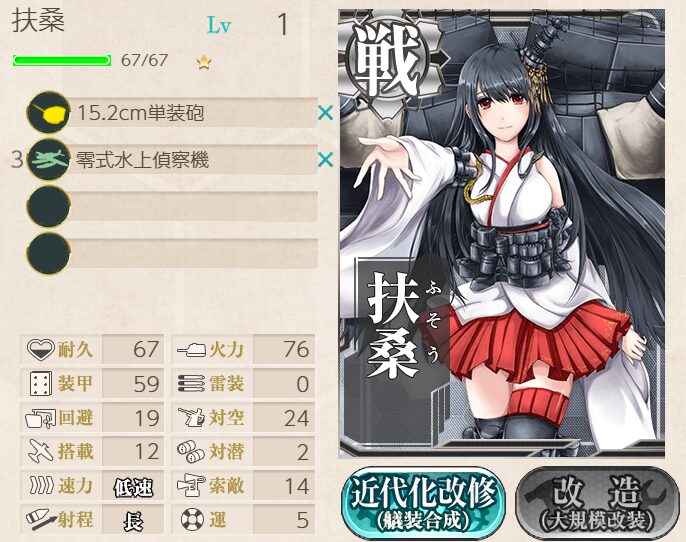686x542 pixels.
Task: Click the 戦 battleship class emblem
Action: (386, 60)
